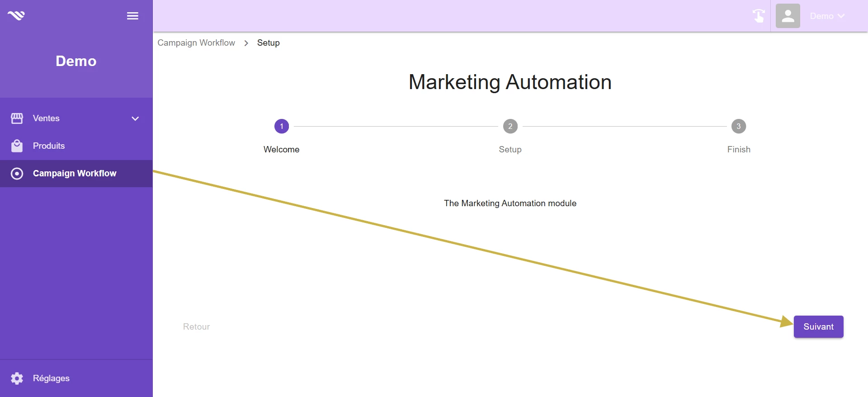
Task: Click the Setup breadcrumb item
Action: (269, 43)
